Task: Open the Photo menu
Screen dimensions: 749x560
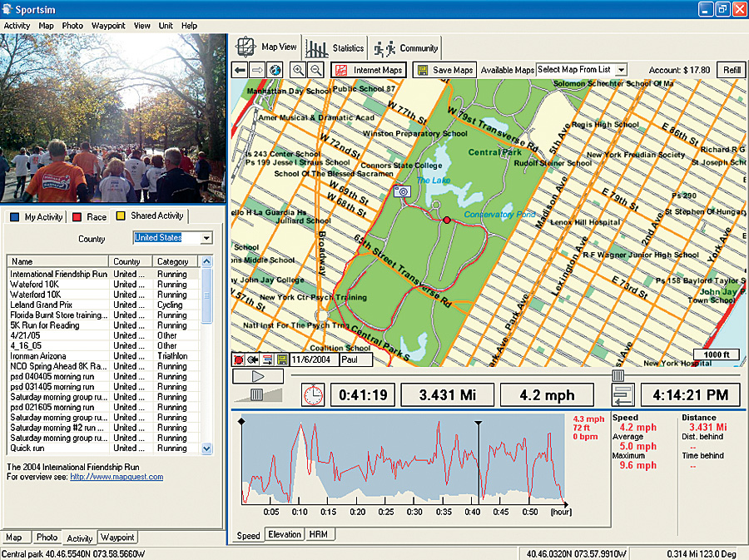Action: click(x=72, y=26)
